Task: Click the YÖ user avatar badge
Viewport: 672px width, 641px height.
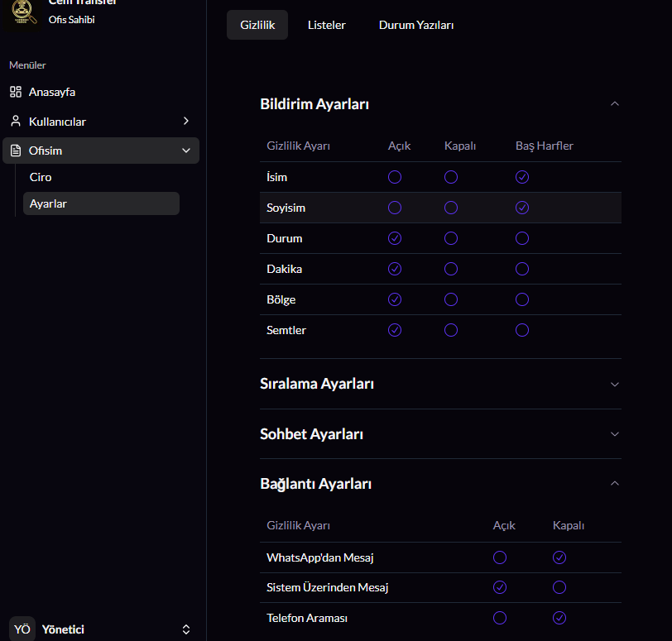Action: (x=22, y=629)
